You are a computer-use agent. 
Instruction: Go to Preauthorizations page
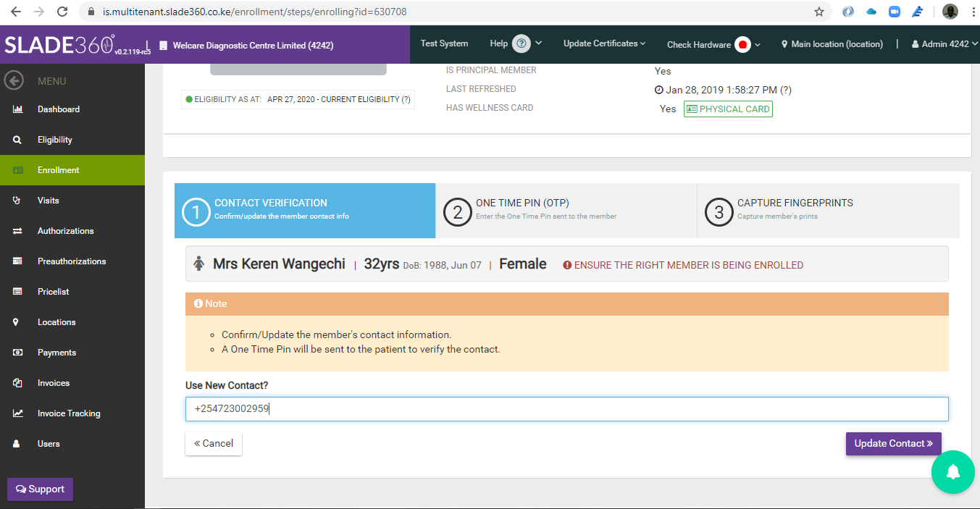pos(72,261)
